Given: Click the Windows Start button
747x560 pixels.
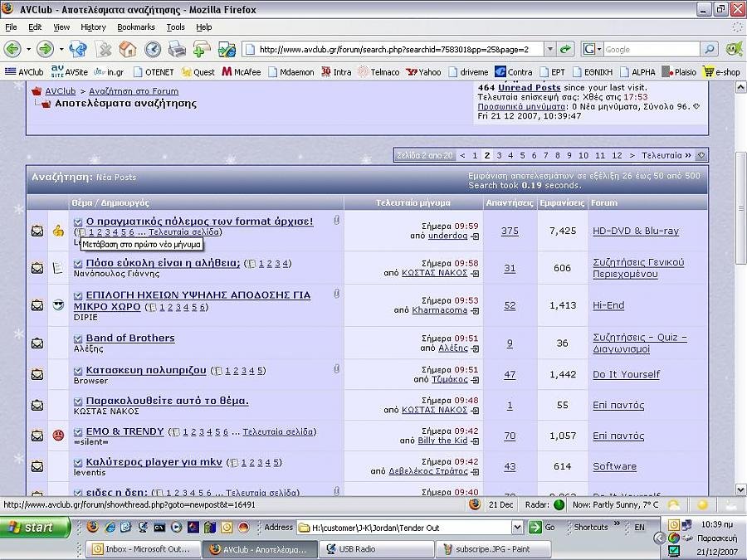Looking at the screenshot, I should pyautogui.click(x=34, y=527).
